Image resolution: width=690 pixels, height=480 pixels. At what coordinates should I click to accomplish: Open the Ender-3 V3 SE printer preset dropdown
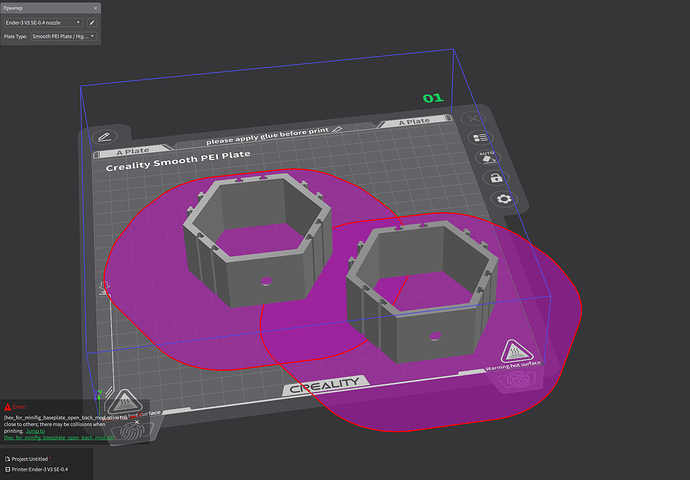tap(43, 22)
